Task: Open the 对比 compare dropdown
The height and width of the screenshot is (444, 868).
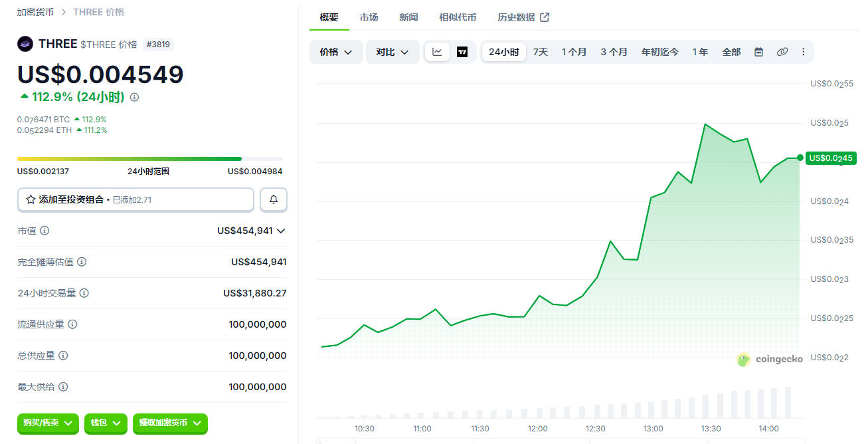Action: click(392, 52)
